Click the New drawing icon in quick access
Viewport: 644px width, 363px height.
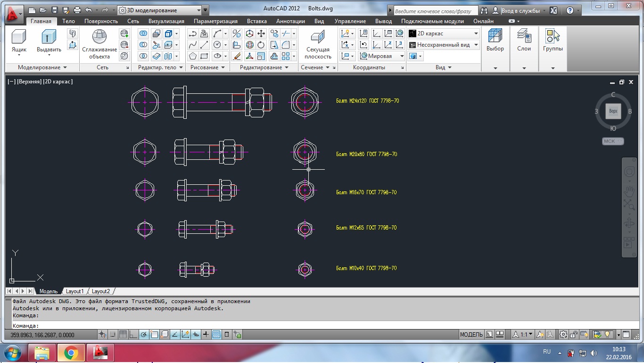32,10
